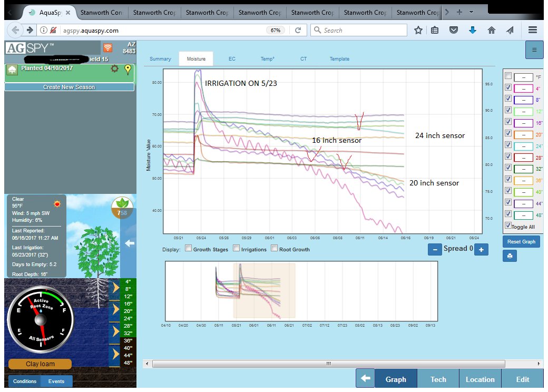Click the Create New Season button
This screenshot has height=392, width=548.
coord(69,86)
